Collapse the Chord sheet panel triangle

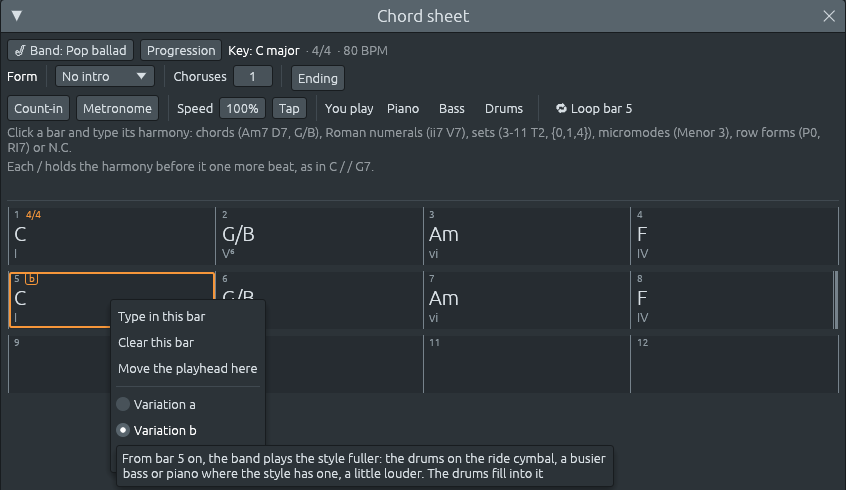click(x=17, y=16)
